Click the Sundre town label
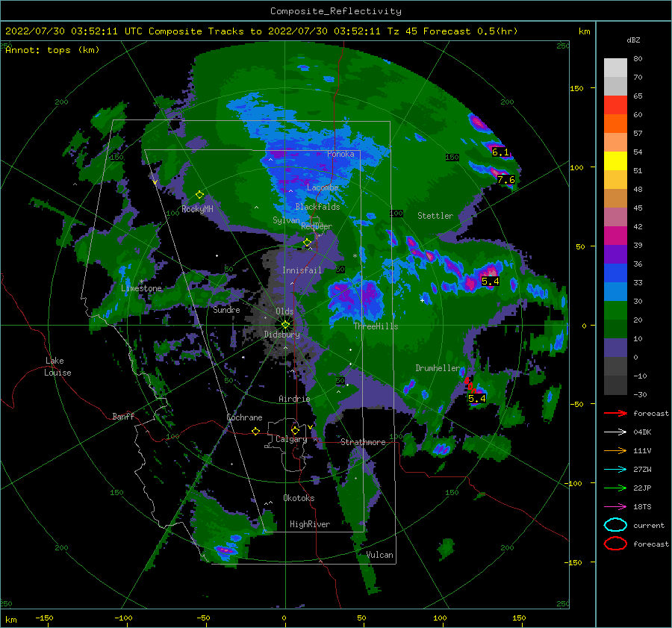The height and width of the screenshot is (628, 672). (x=227, y=309)
